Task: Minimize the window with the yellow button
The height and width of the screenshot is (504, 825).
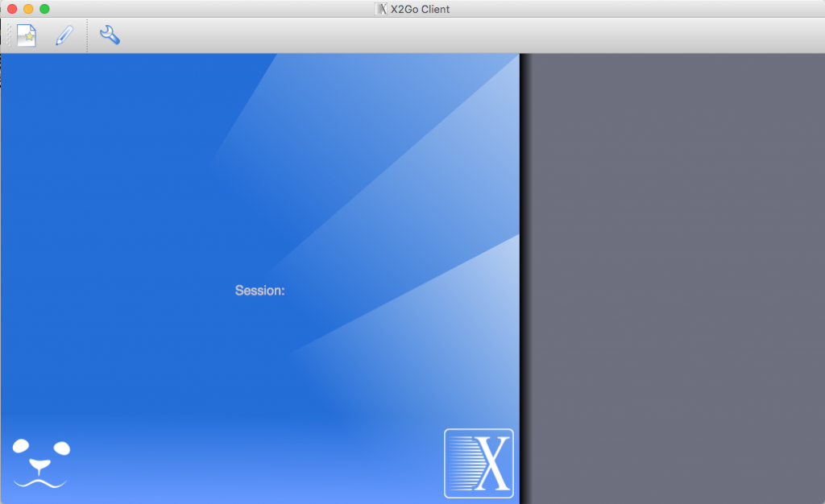Action: (x=28, y=9)
